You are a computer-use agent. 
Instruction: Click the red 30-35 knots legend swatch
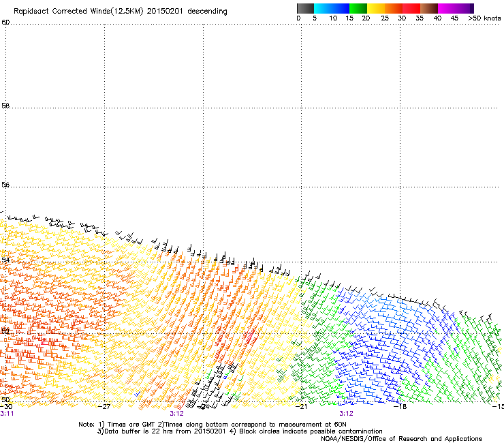coord(411,8)
